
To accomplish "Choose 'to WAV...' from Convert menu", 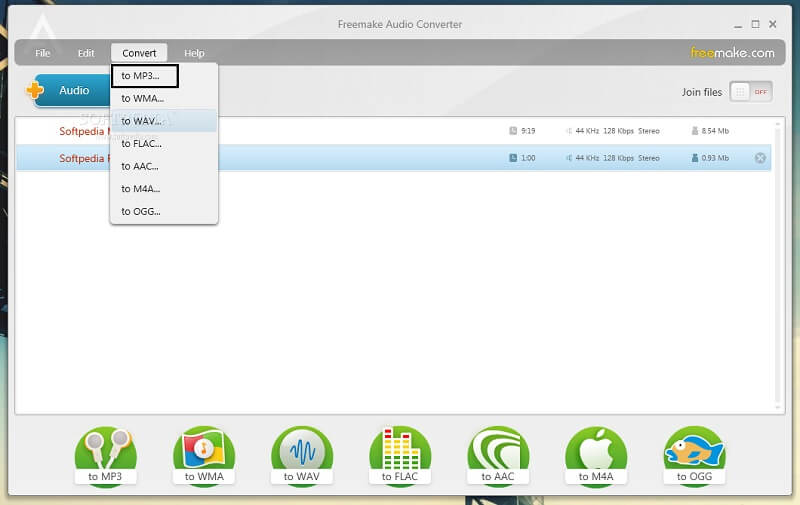I will [163, 121].
